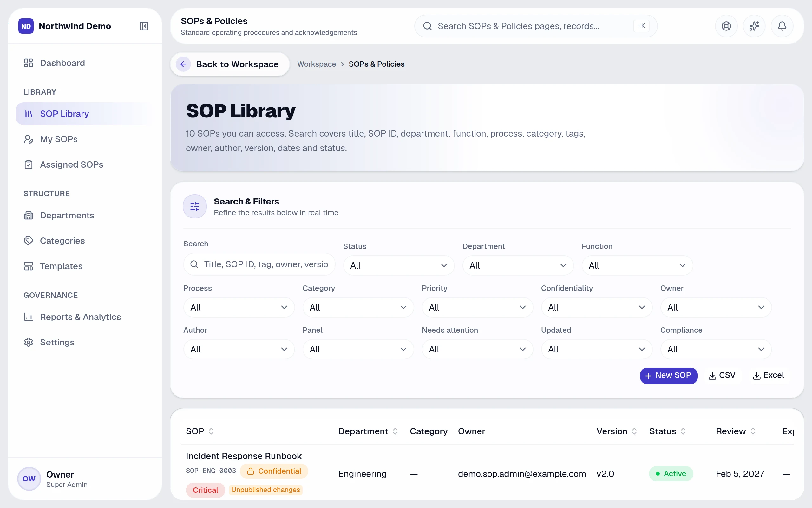Sort table by SOP column
Viewport: 812px width, 508px height.
(x=200, y=431)
